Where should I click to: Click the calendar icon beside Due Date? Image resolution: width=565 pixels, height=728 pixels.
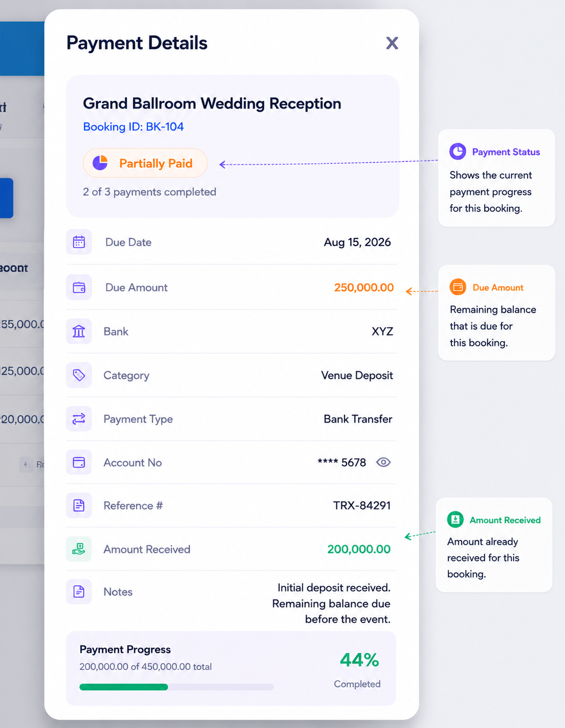pos(79,242)
